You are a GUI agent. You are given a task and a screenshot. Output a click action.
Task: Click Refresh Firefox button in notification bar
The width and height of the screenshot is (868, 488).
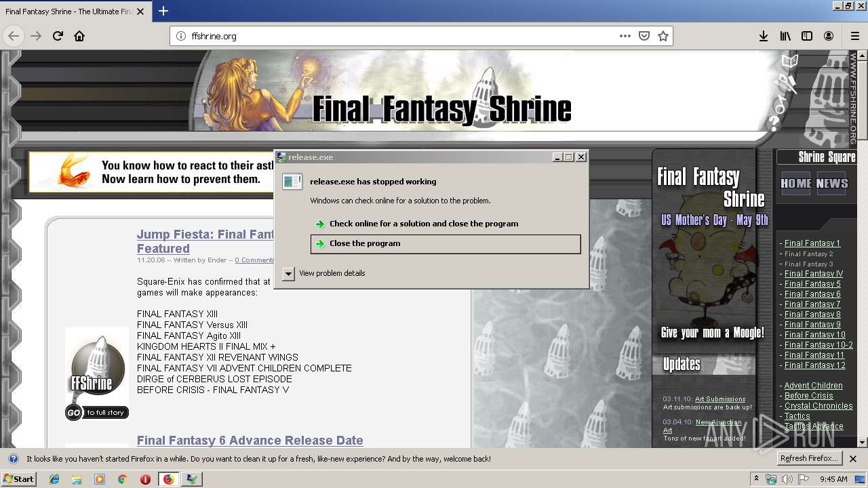809,459
